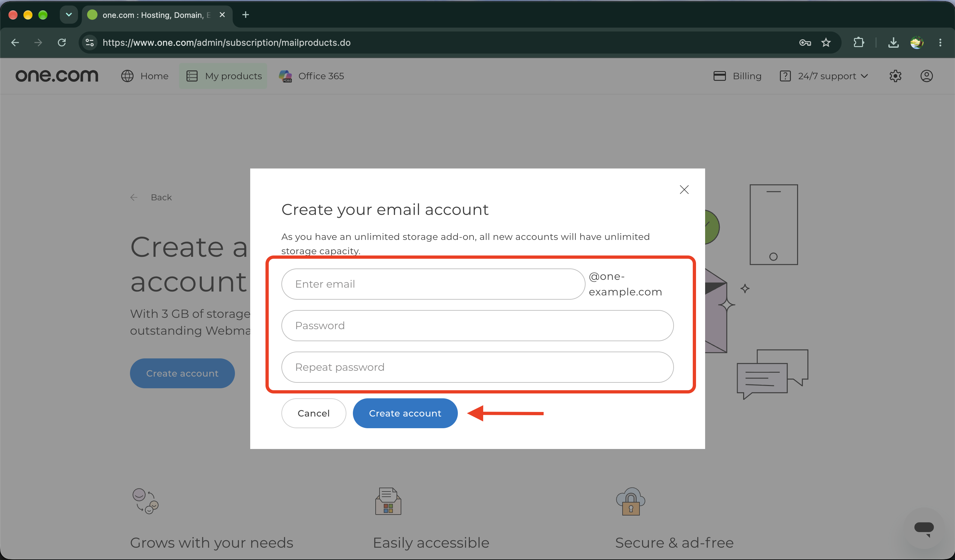The image size is (955, 560).
Task: Bookmark this page with the star icon
Action: 826,43
